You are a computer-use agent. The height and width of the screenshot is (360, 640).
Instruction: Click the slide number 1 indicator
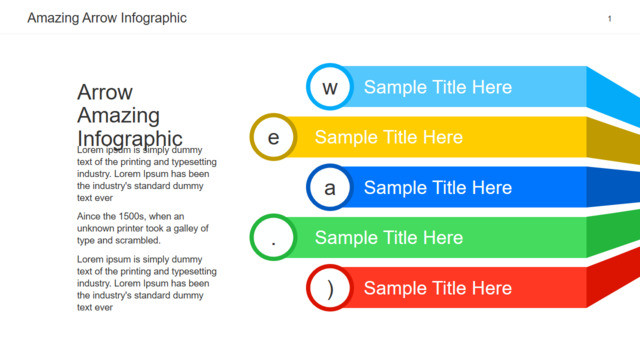click(x=609, y=19)
